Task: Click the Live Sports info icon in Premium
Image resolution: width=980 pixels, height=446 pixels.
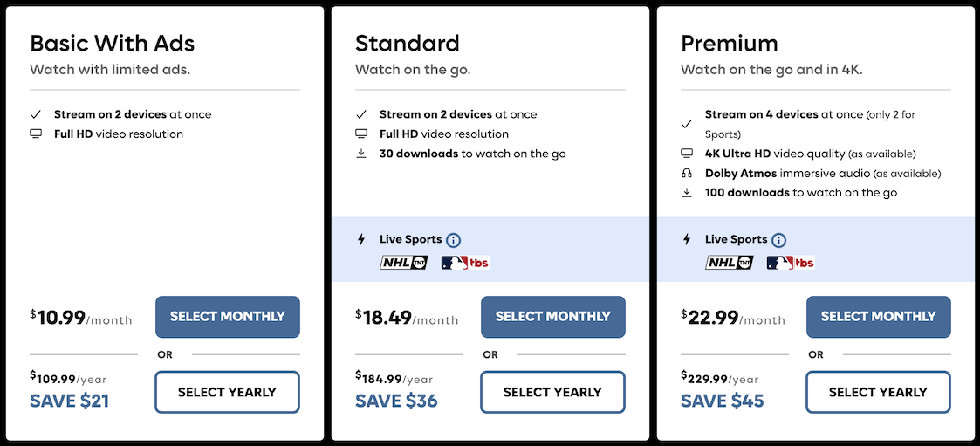Action: (779, 240)
